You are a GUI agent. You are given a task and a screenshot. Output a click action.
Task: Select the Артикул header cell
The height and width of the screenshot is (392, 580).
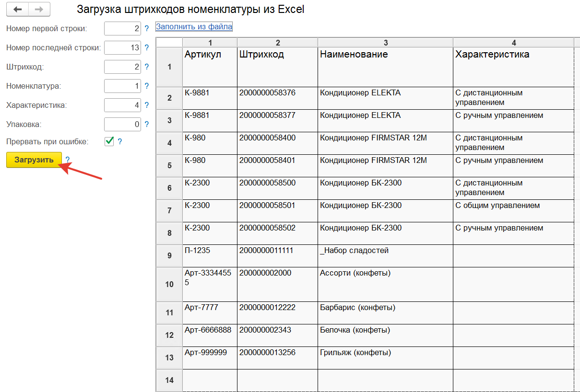pos(210,67)
